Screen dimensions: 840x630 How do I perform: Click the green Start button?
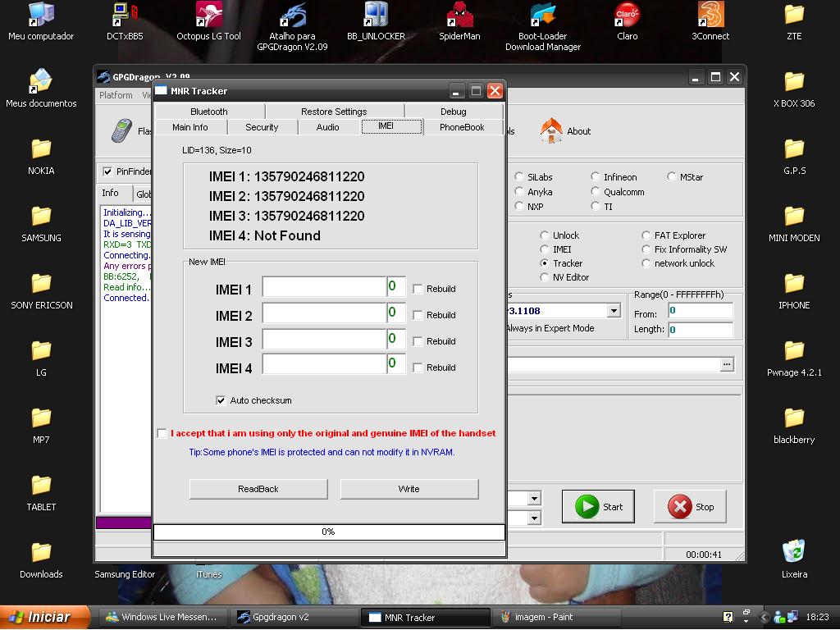point(598,506)
